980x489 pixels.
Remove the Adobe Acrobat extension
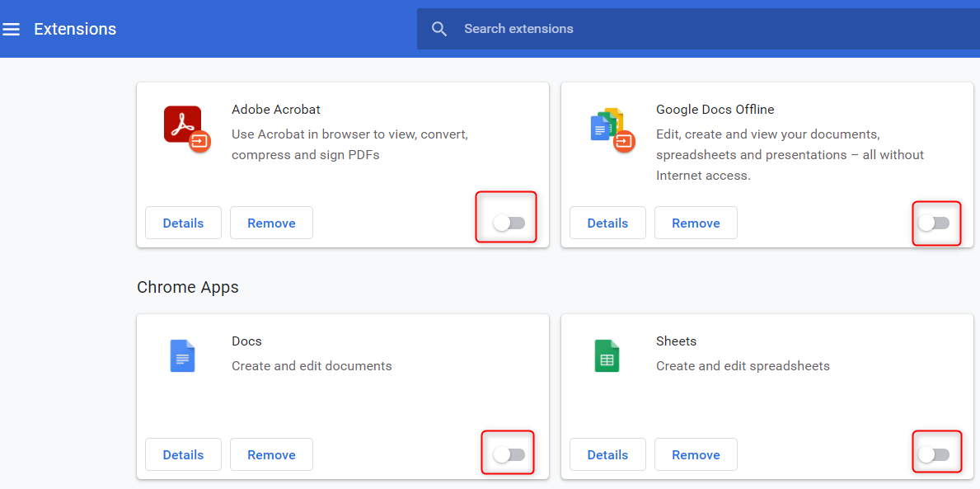tap(271, 223)
